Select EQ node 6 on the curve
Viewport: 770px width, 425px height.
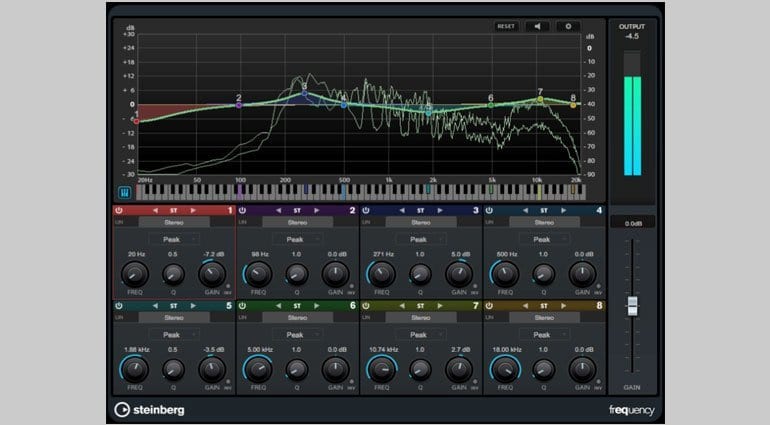click(491, 105)
